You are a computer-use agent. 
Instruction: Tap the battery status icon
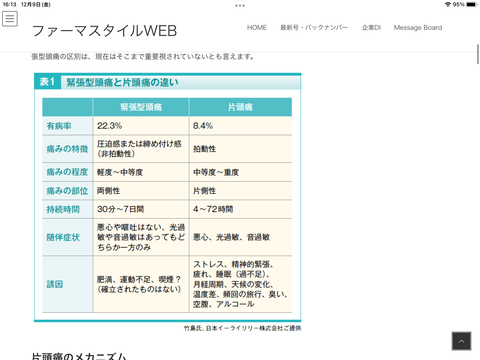click(x=472, y=4)
